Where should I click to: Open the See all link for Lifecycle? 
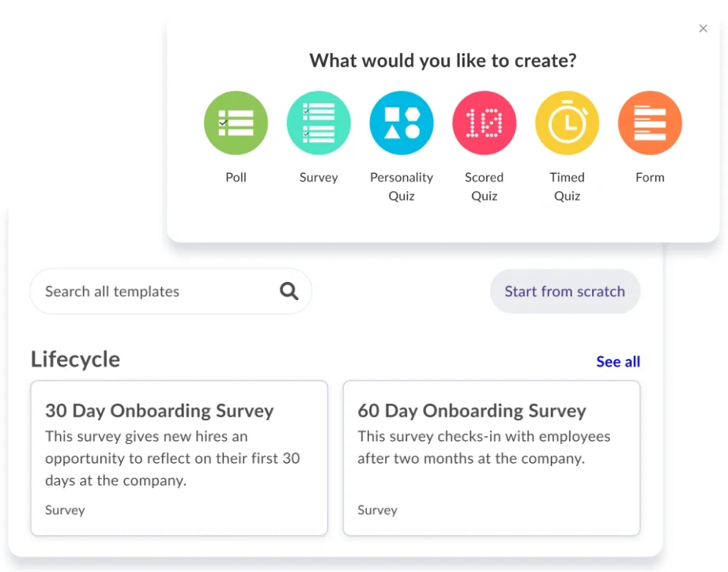(618, 361)
